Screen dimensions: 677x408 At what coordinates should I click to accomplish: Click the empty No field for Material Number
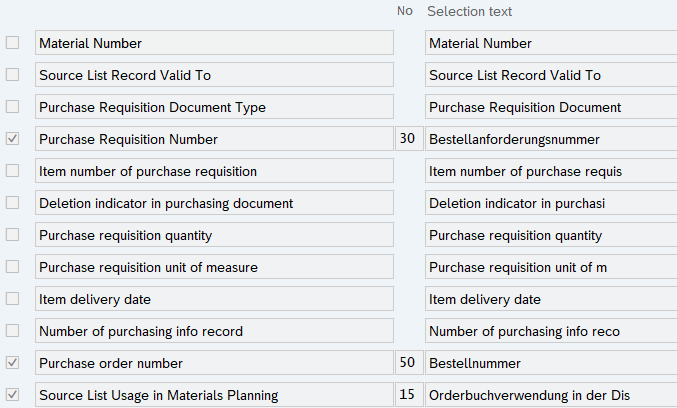[x=406, y=43]
